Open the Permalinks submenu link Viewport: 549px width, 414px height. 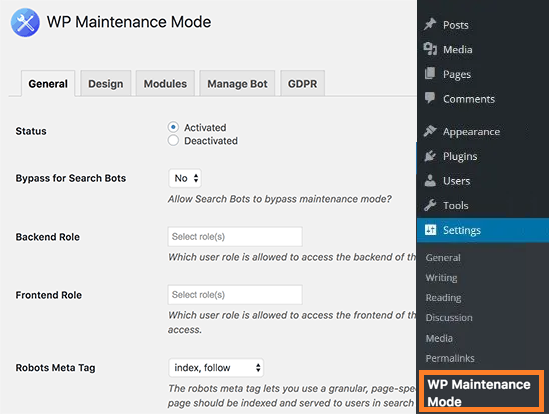coord(450,358)
